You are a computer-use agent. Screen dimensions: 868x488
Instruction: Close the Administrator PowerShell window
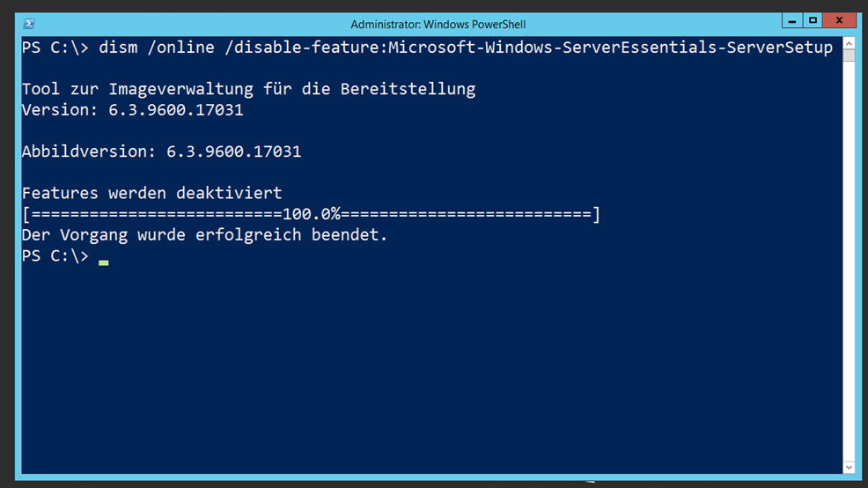click(x=839, y=21)
